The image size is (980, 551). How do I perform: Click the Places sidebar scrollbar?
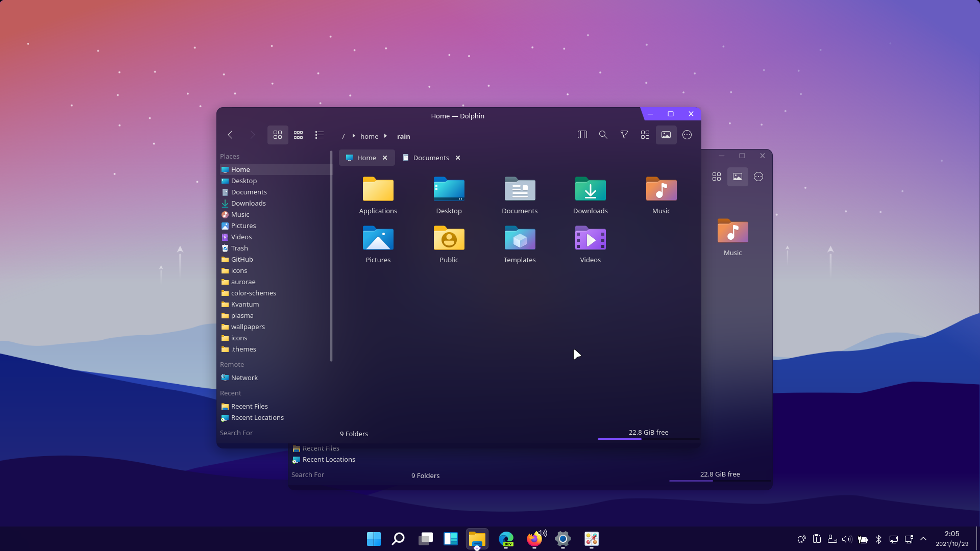(x=331, y=256)
